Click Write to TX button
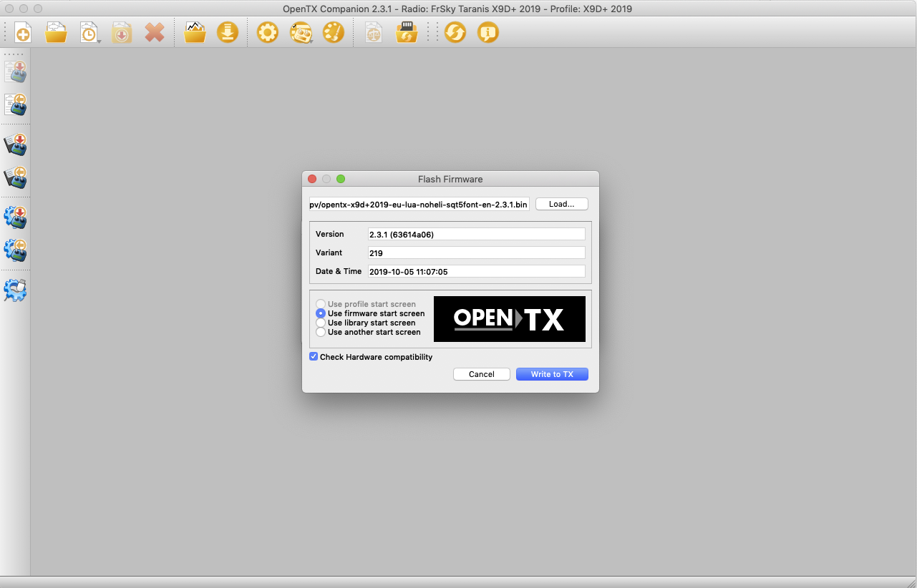 click(552, 374)
